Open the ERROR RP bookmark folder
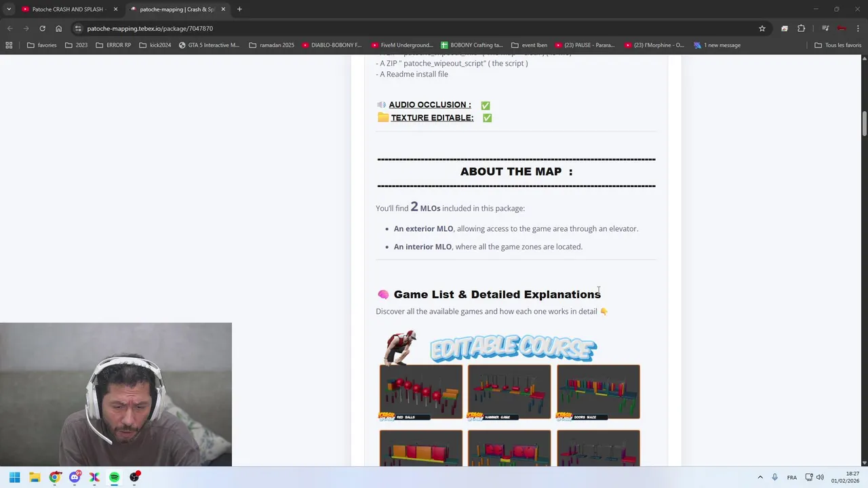Image resolution: width=868 pixels, height=488 pixels. 113,45
